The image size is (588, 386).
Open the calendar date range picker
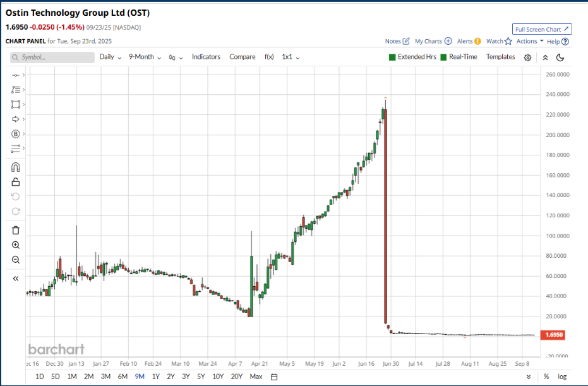pos(274,377)
